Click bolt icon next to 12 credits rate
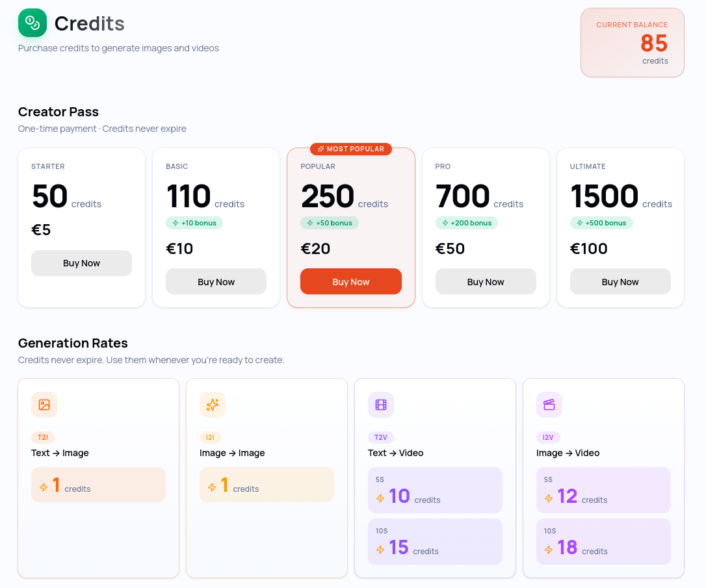 pyautogui.click(x=549, y=498)
